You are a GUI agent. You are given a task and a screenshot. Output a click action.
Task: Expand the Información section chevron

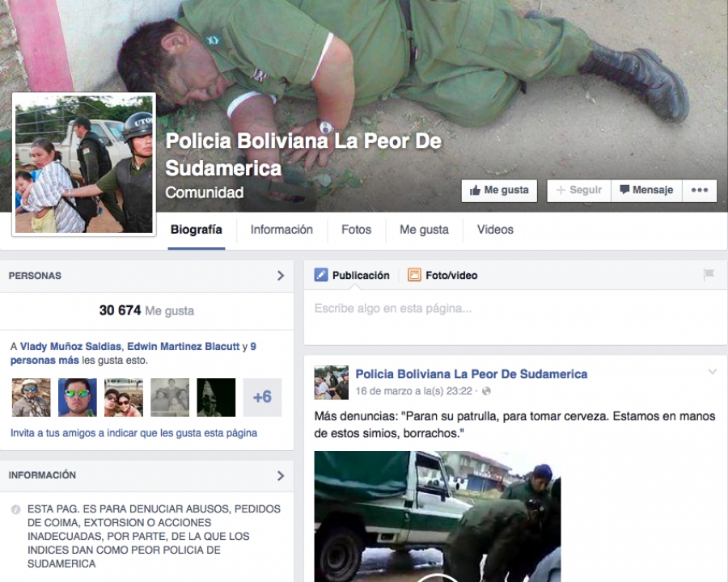tap(281, 475)
